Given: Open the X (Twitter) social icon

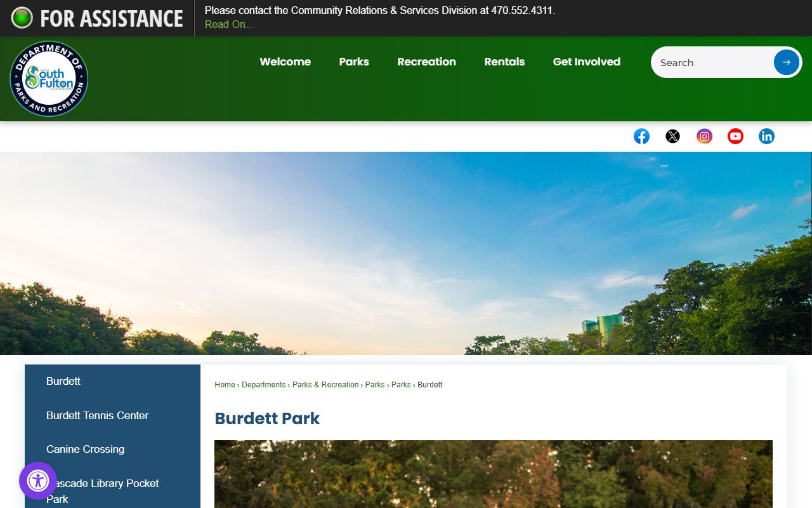Looking at the screenshot, I should (672, 136).
